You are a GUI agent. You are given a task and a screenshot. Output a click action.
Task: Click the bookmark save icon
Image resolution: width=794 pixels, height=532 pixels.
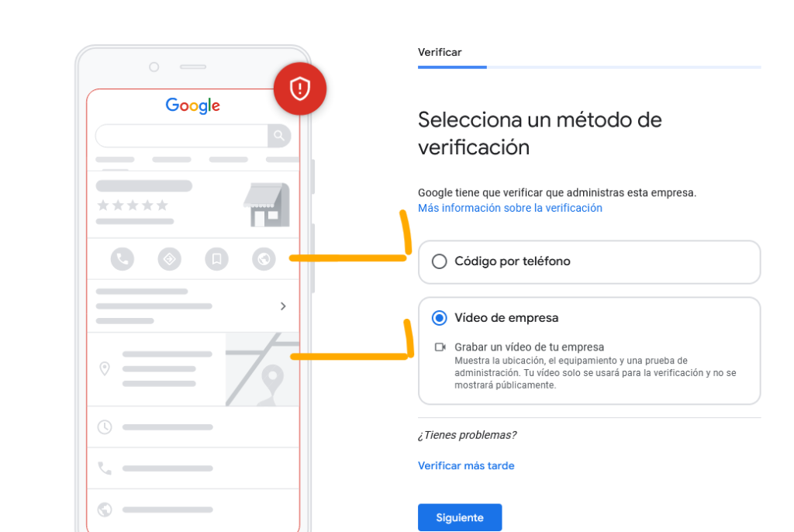point(216,258)
